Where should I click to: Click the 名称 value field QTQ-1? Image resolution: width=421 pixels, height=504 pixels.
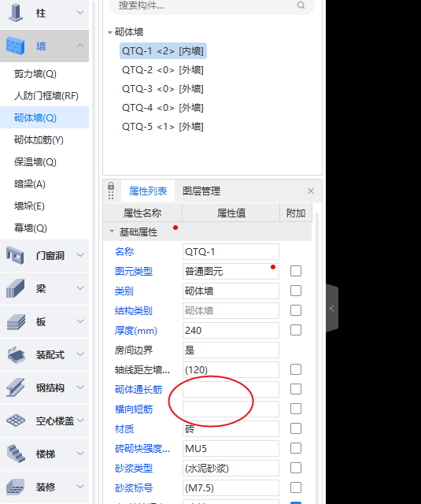click(231, 251)
